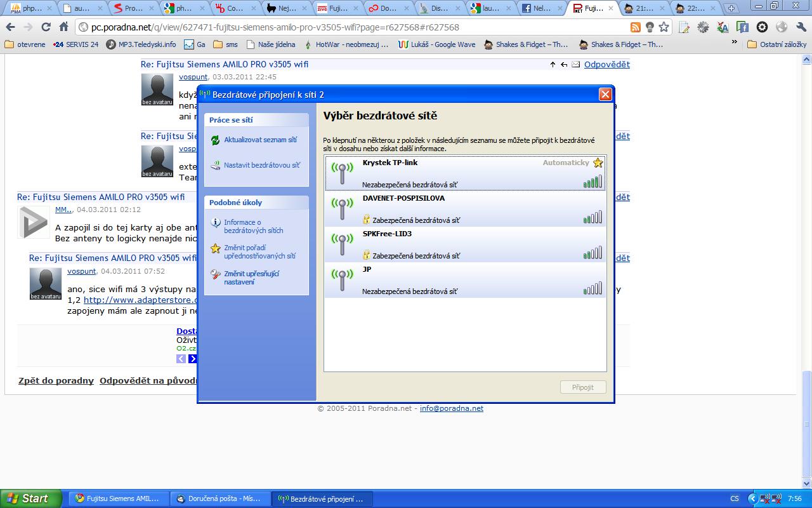Reload the page in Chrome
The image size is (812, 508).
click(46, 27)
